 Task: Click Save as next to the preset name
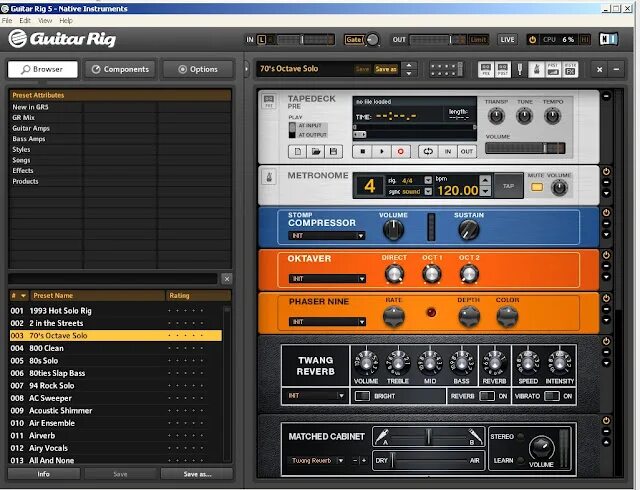point(386,69)
